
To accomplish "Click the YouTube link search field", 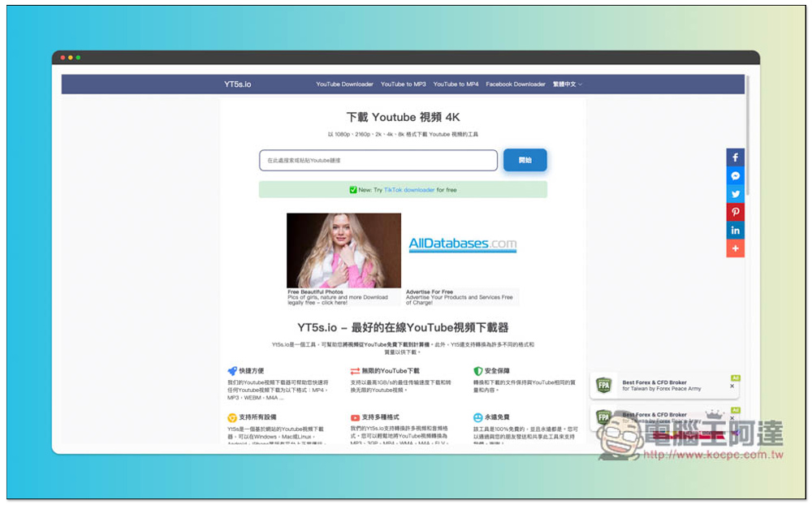I will (378, 160).
